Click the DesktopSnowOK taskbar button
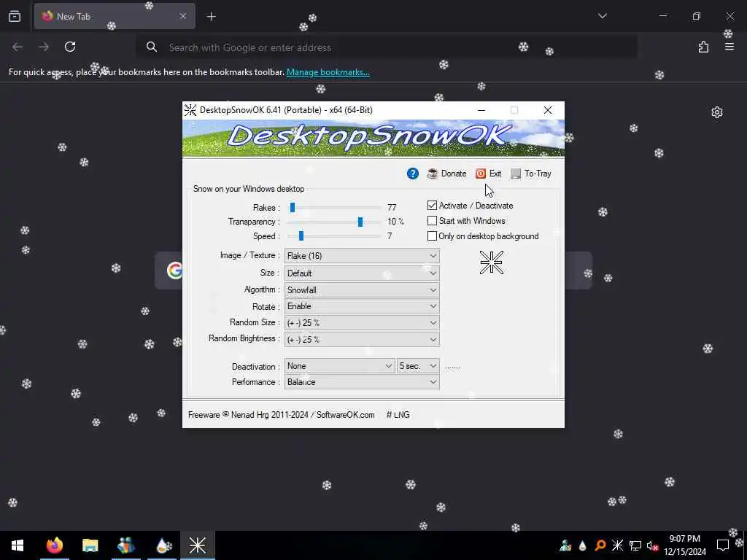The width and height of the screenshot is (747, 560). pos(197,545)
